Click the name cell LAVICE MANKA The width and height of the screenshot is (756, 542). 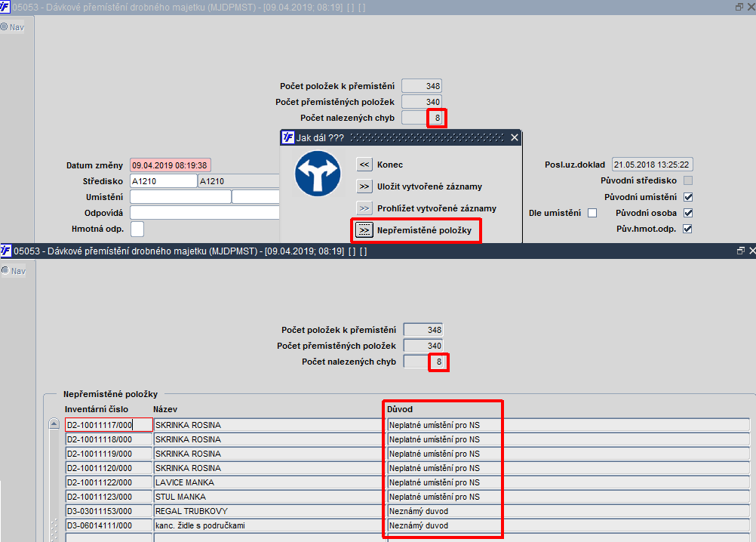click(269, 482)
